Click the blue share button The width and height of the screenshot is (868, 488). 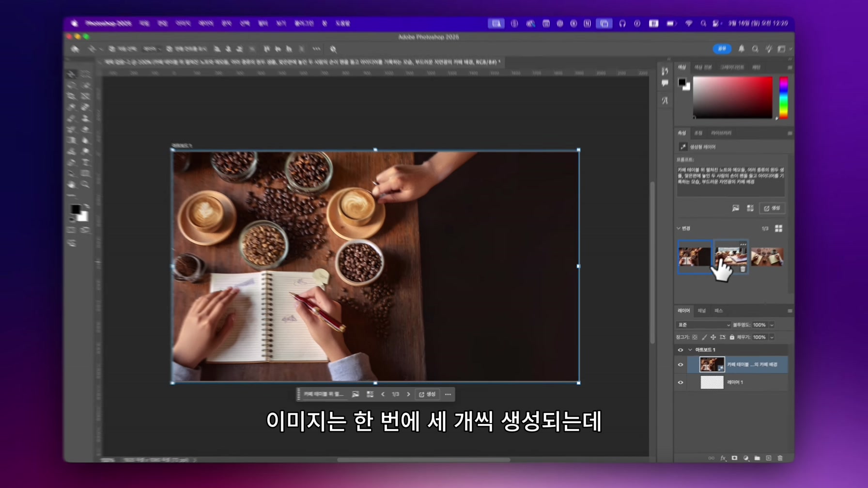point(722,49)
